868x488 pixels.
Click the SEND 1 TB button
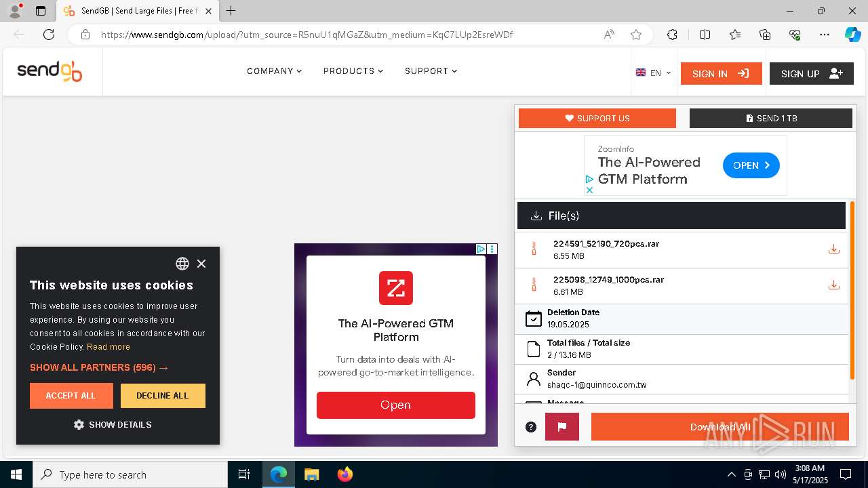[770, 118]
